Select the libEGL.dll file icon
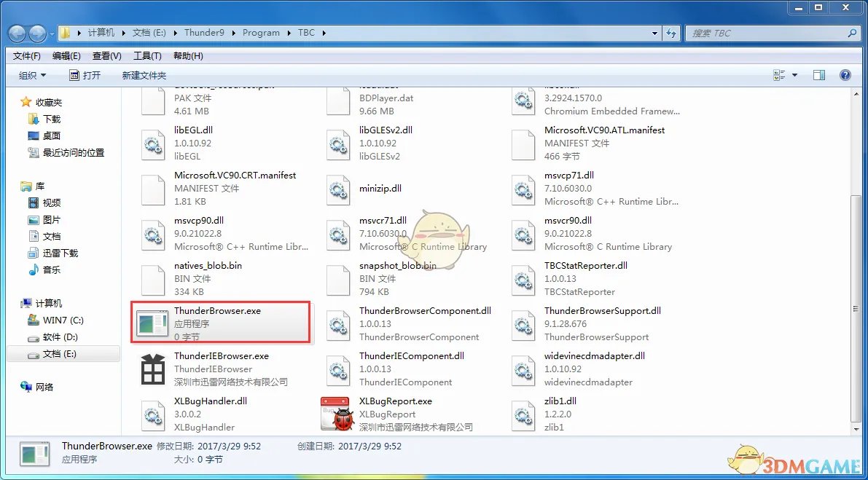The height and width of the screenshot is (480, 868). [x=152, y=143]
